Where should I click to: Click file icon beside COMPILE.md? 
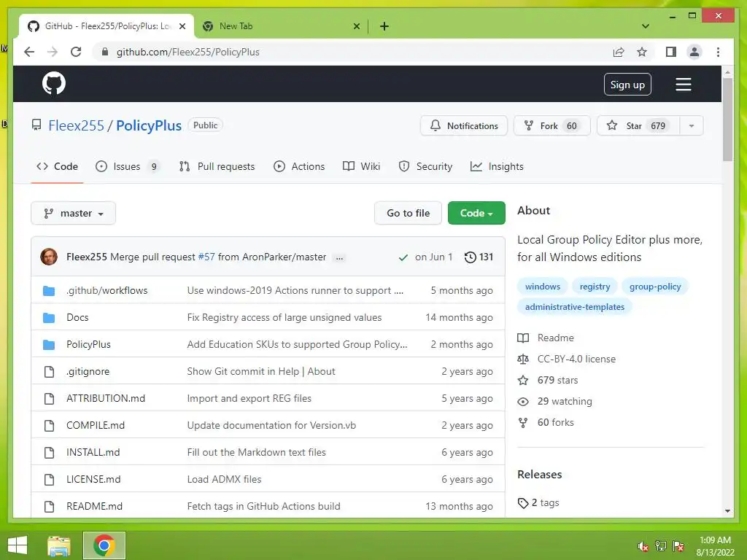49,425
